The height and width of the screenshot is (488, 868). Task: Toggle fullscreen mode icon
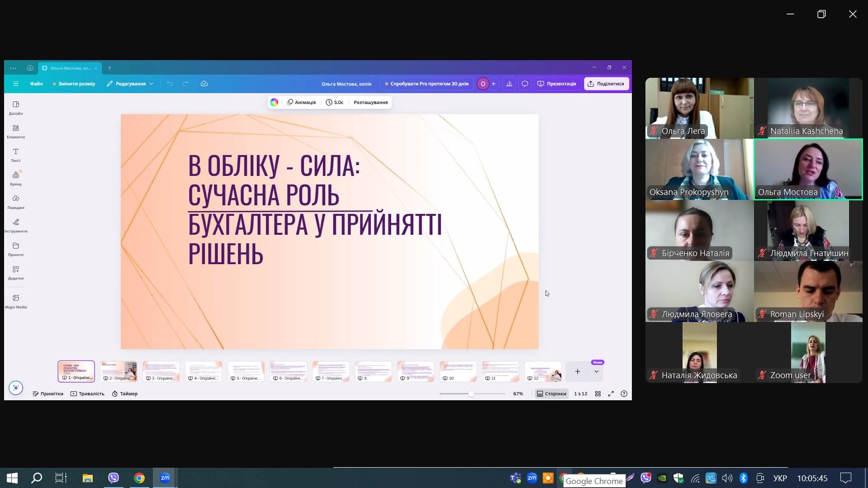[x=611, y=394]
